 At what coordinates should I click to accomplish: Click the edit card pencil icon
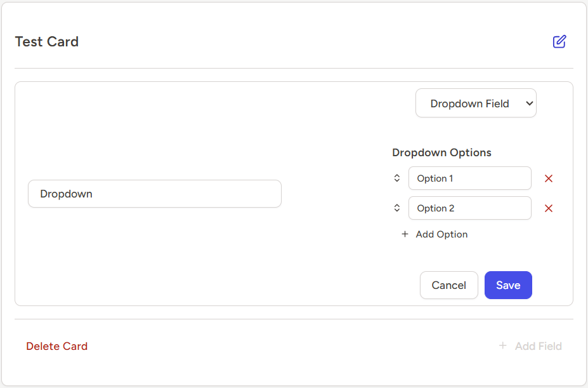pyautogui.click(x=559, y=42)
